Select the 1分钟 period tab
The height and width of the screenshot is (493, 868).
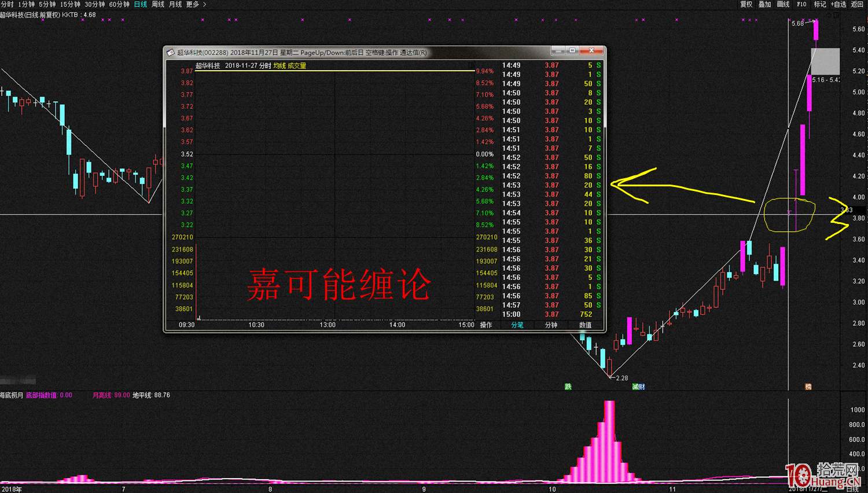pos(27,4)
